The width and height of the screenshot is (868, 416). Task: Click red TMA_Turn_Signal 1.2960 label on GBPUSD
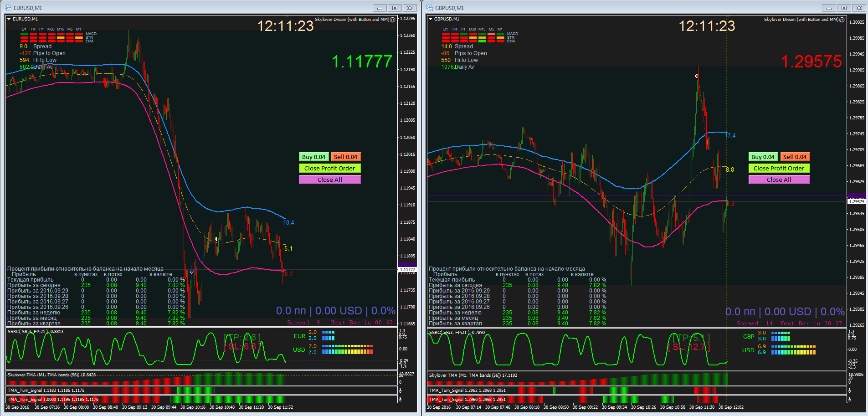tap(467, 400)
